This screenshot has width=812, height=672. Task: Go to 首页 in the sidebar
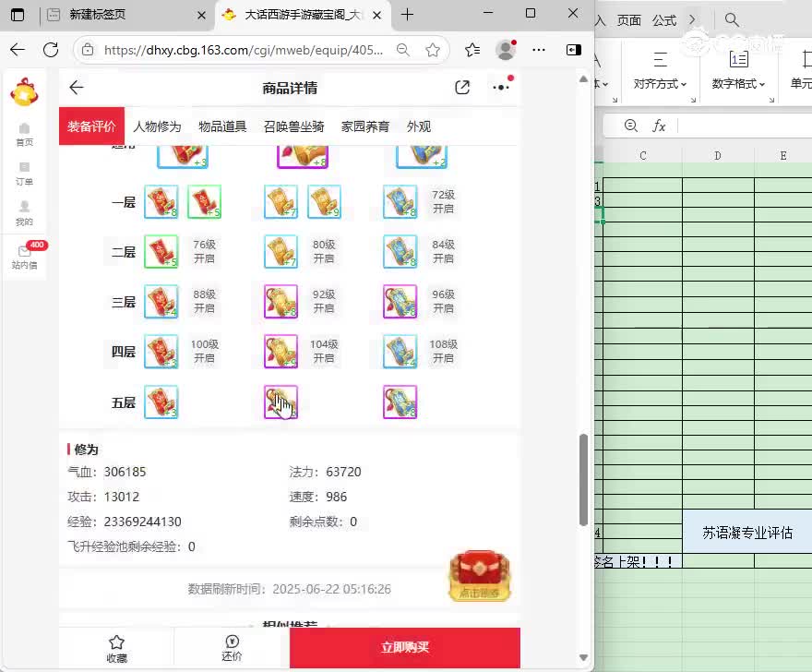pyautogui.click(x=24, y=135)
